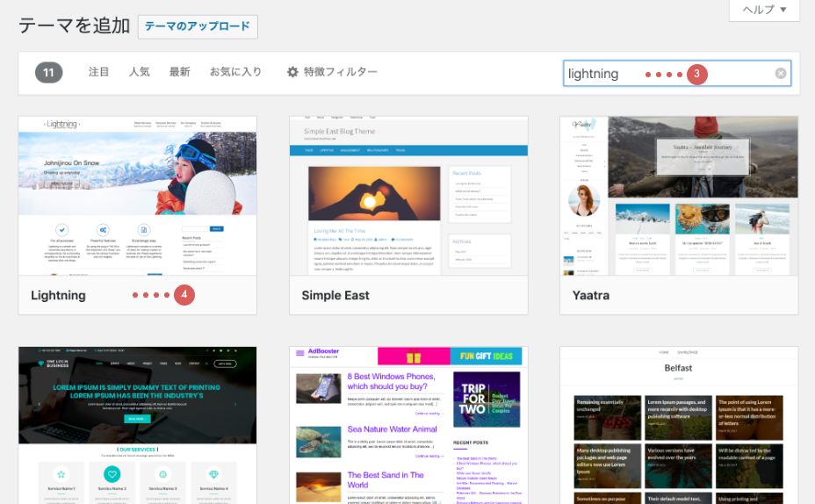
Task: Click the results count badge 11
Action: tap(49, 72)
